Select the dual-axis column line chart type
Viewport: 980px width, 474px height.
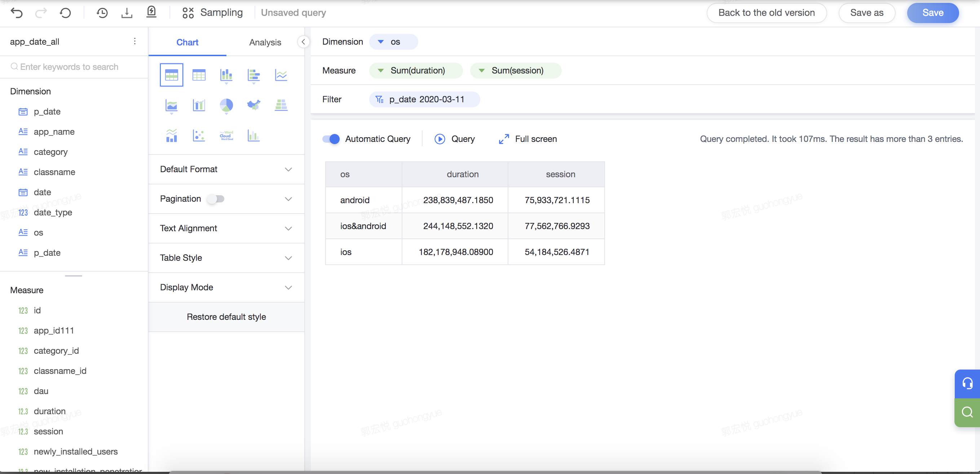[199, 105]
